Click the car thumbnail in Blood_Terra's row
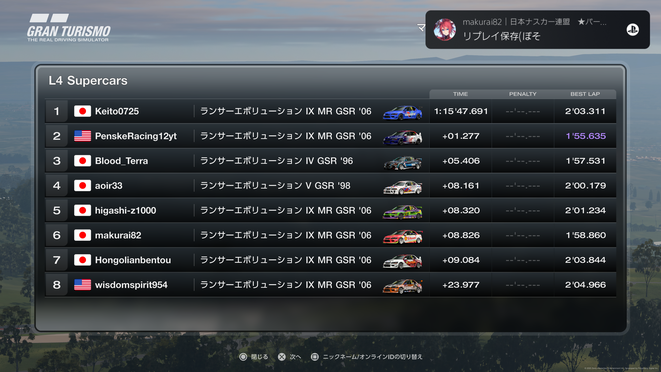 (403, 162)
